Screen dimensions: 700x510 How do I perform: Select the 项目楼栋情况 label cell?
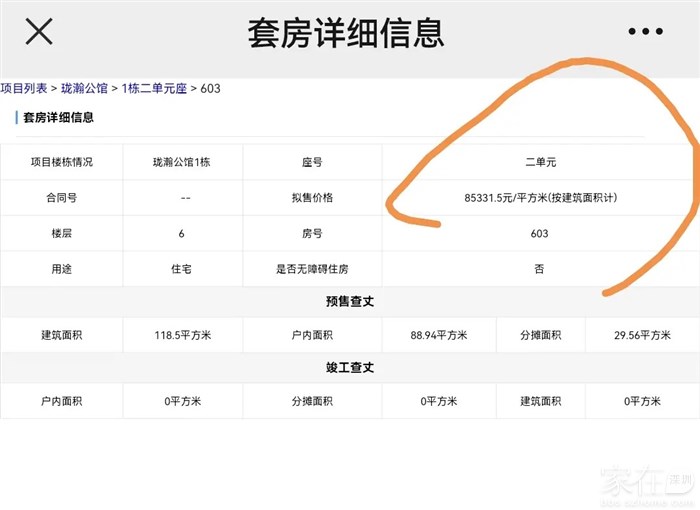pos(61,162)
